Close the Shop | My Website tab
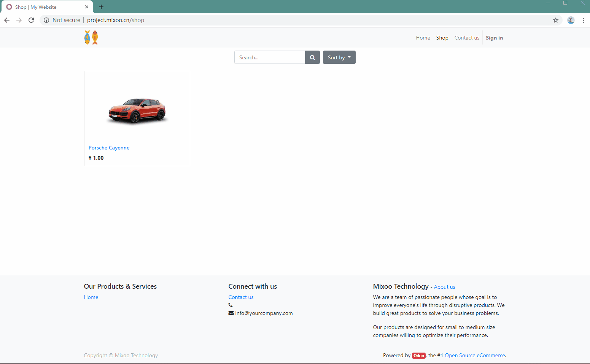Viewport: 590px width, 364px height. tap(87, 7)
